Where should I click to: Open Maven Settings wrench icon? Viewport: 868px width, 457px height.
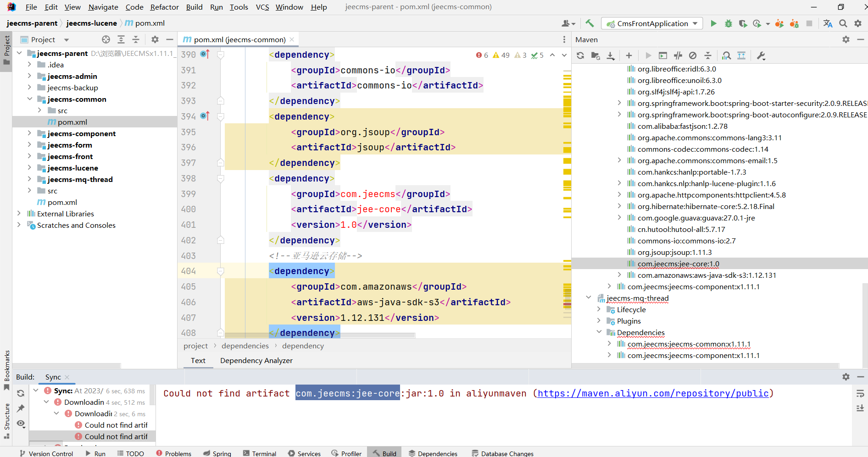(761, 55)
